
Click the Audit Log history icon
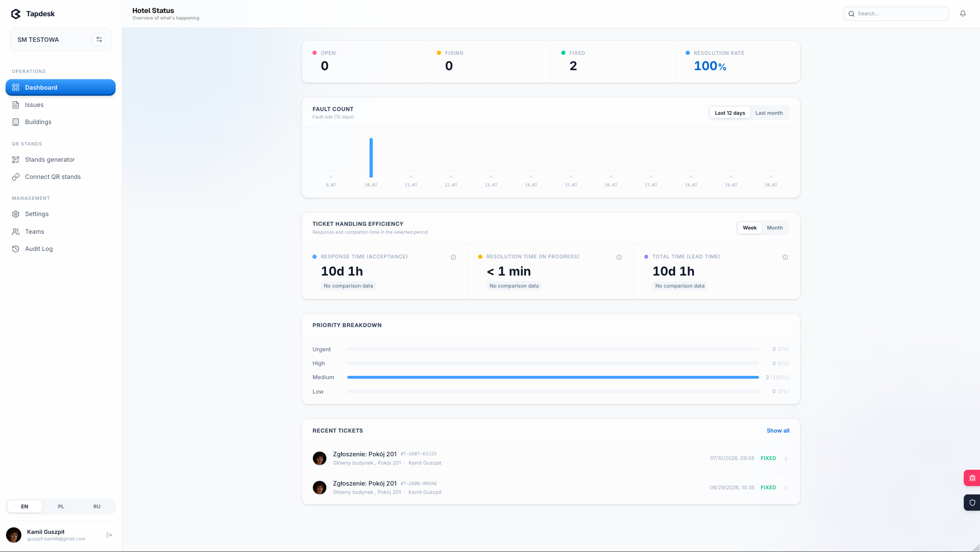coord(16,249)
